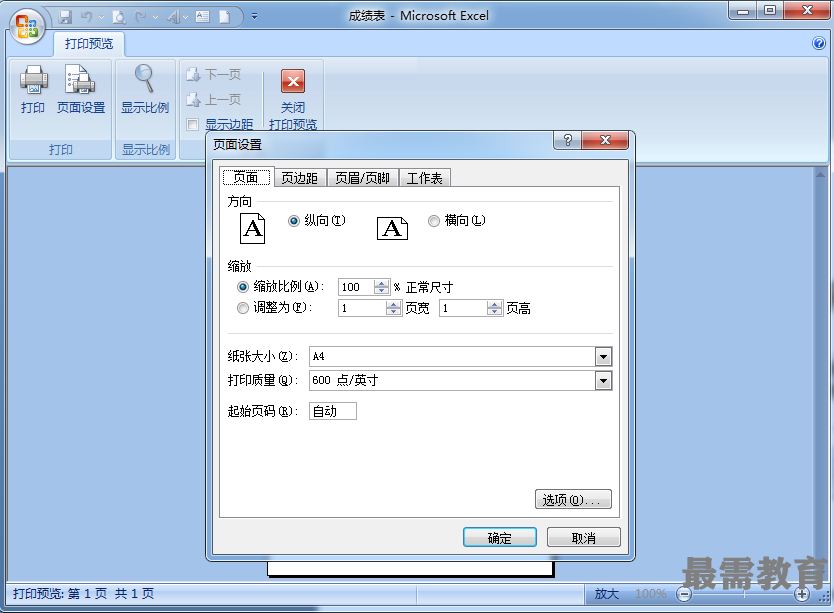Select the 横向 radio button

(433, 220)
